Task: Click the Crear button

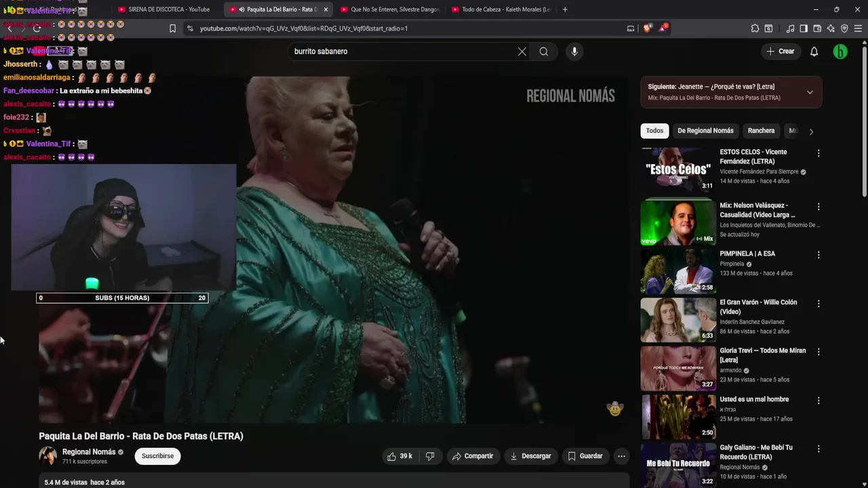Action: [780, 52]
